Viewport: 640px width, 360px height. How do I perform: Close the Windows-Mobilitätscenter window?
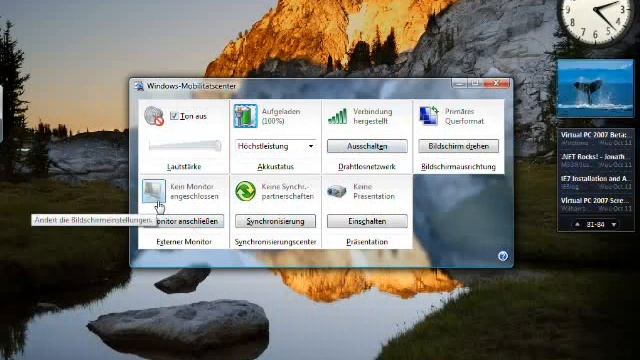(497, 83)
